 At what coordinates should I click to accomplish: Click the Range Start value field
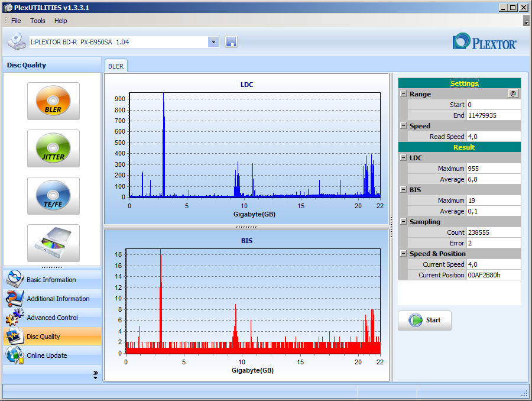coord(494,105)
